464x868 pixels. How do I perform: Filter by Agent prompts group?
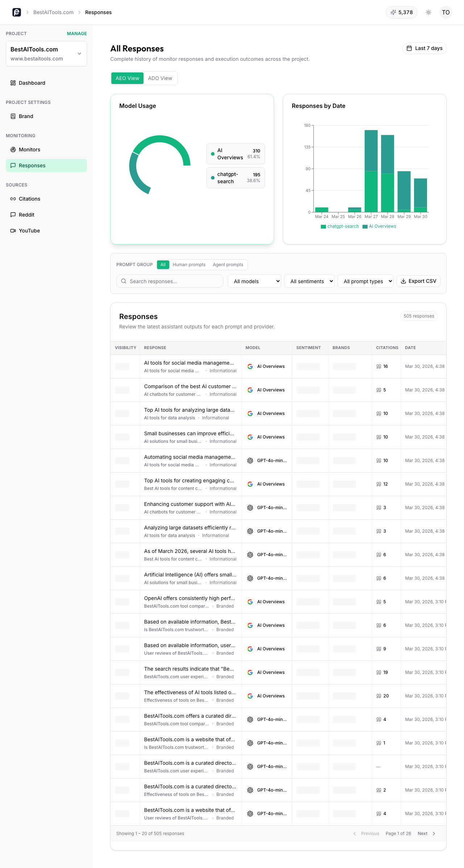[x=228, y=265]
